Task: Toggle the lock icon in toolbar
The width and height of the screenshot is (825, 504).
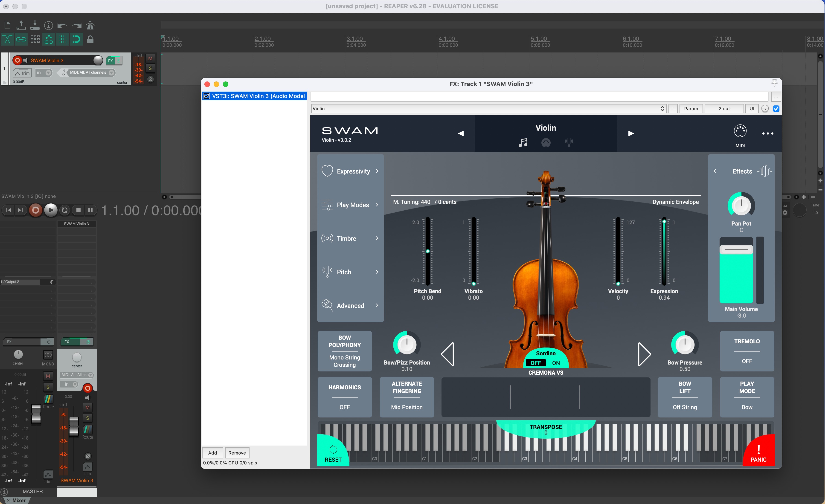Action: click(90, 40)
